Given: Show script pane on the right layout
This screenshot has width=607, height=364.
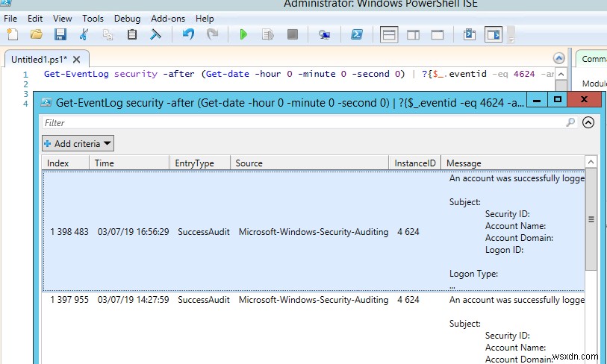Looking at the screenshot, I should [x=413, y=35].
